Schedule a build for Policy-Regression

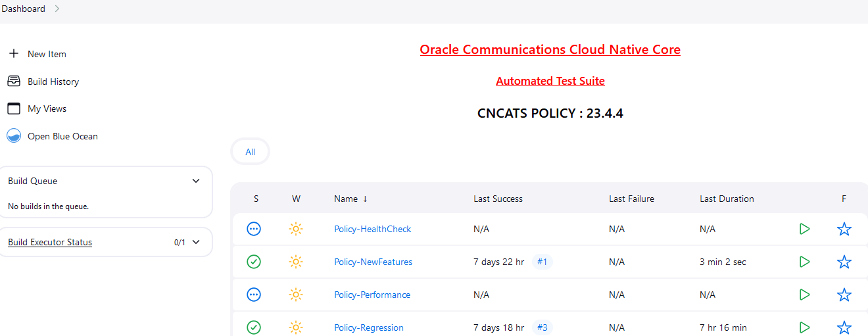click(804, 327)
